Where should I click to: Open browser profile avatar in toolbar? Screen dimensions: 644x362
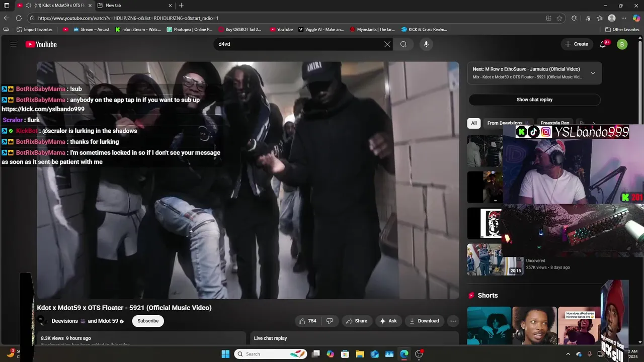pos(612,18)
